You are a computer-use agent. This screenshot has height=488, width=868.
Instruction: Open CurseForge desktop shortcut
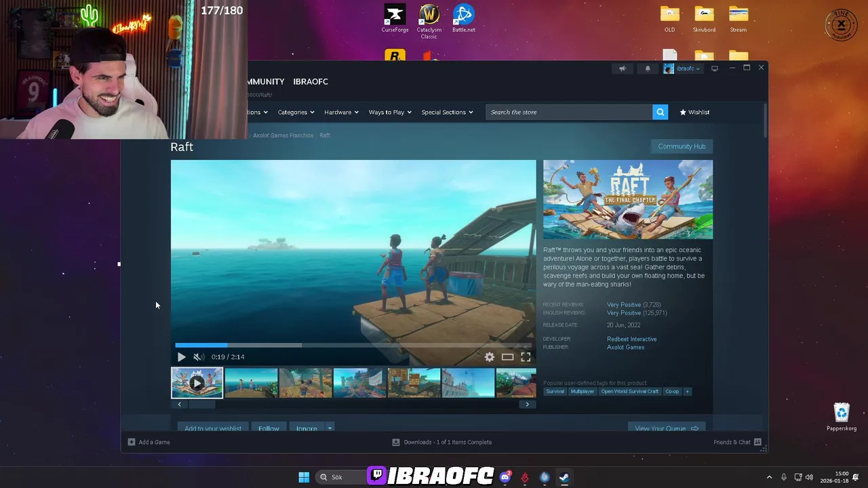click(395, 18)
